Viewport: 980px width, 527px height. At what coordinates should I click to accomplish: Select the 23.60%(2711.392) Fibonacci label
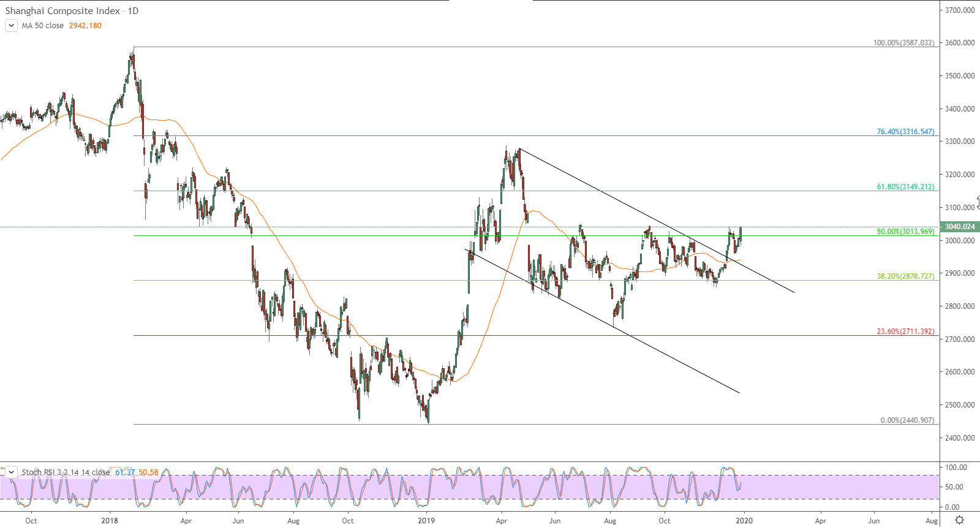click(x=906, y=332)
